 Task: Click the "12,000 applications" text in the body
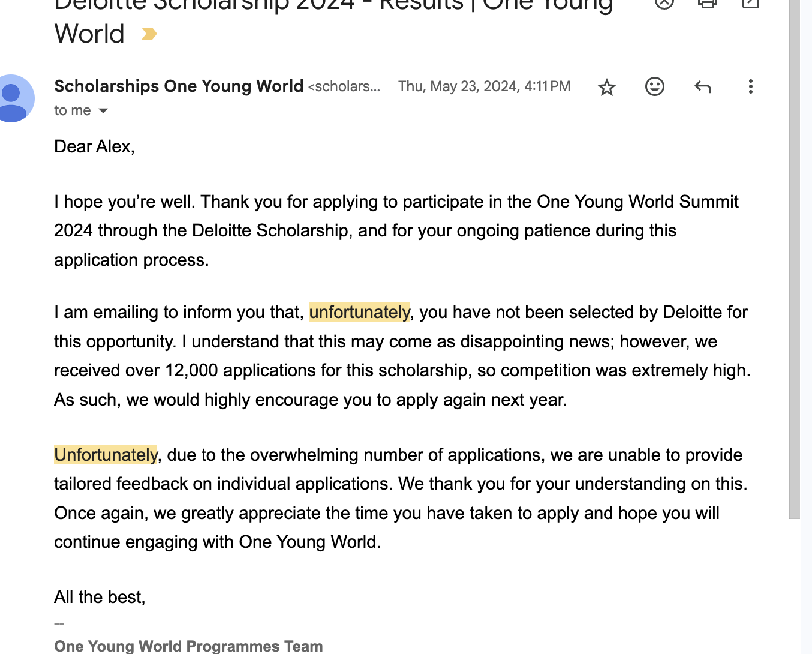pos(239,370)
